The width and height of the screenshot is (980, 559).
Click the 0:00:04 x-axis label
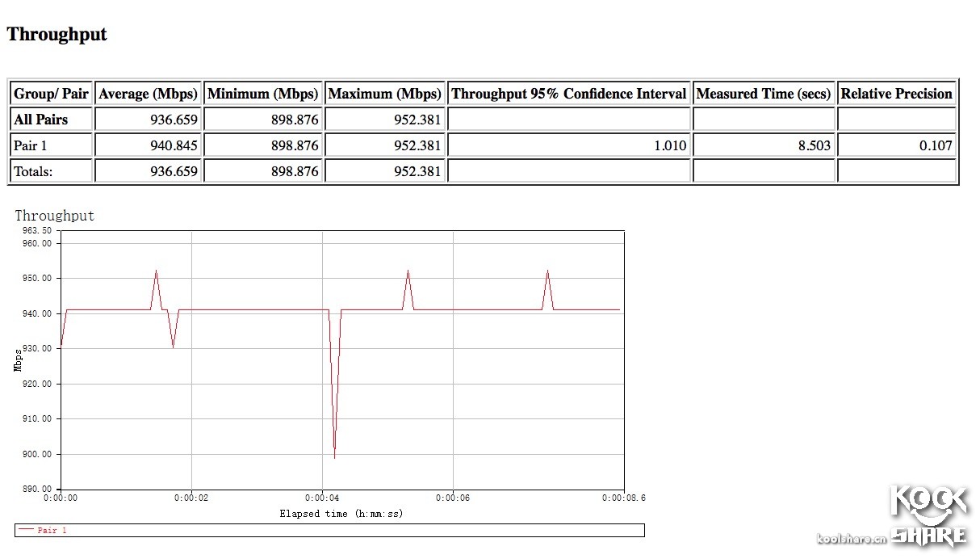322,498
